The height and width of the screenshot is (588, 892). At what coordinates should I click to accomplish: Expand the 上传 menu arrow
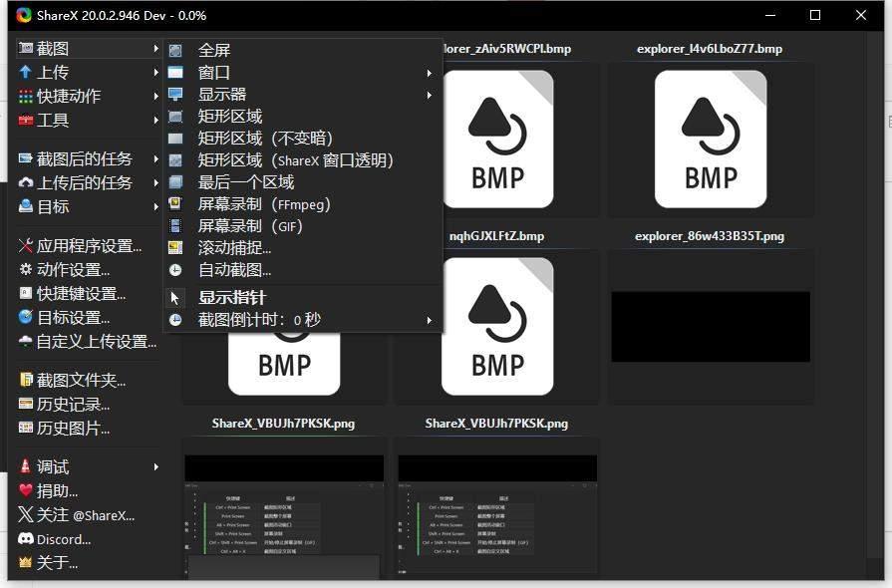tap(155, 72)
